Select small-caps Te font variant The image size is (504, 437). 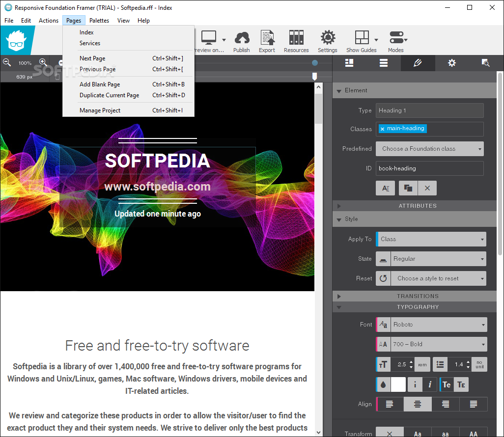pyautogui.click(x=461, y=384)
